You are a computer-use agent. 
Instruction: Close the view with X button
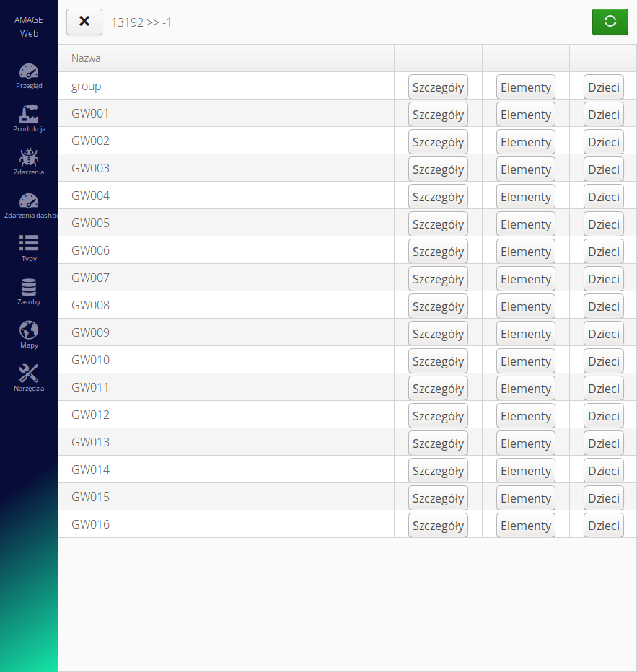tap(84, 22)
